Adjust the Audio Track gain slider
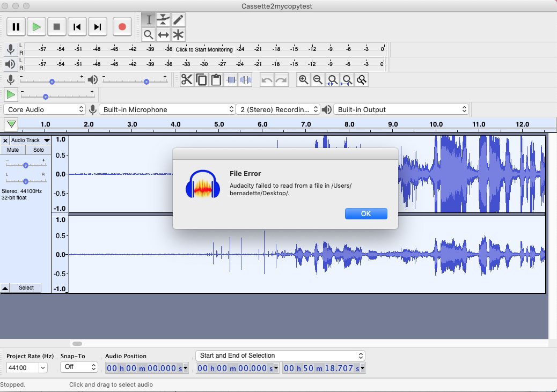The width and height of the screenshot is (557, 392). click(26, 165)
